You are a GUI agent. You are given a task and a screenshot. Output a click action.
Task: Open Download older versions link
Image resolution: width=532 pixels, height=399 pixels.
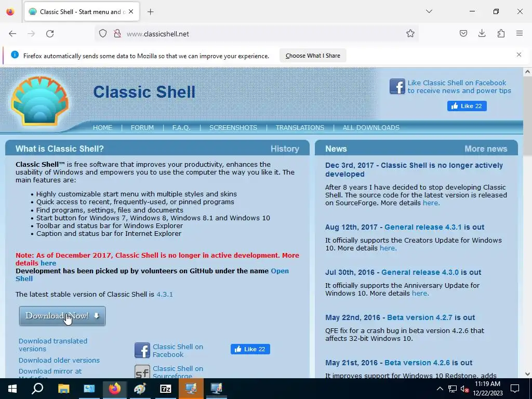[x=59, y=360]
